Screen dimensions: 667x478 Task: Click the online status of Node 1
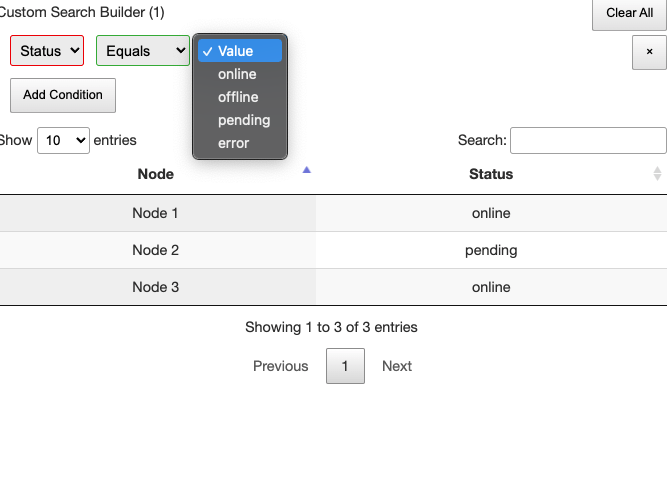[x=491, y=213]
